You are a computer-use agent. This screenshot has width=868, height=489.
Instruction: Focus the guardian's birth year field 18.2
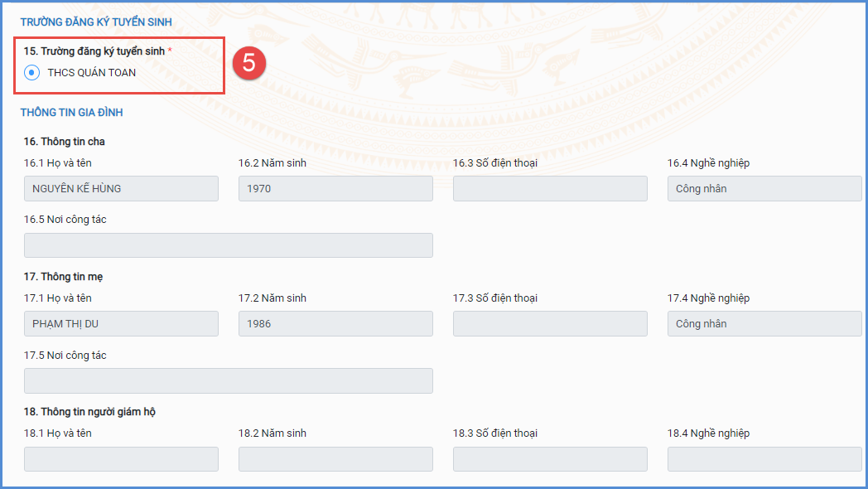point(335,459)
